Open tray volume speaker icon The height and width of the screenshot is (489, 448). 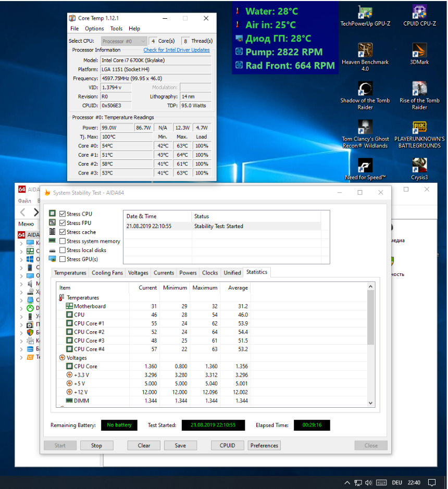pos(369,483)
